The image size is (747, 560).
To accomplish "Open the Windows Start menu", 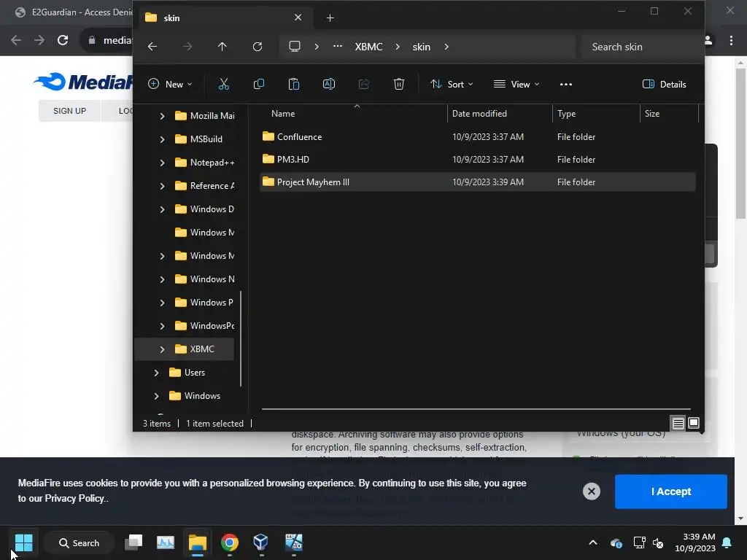I will (x=23, y=542).
